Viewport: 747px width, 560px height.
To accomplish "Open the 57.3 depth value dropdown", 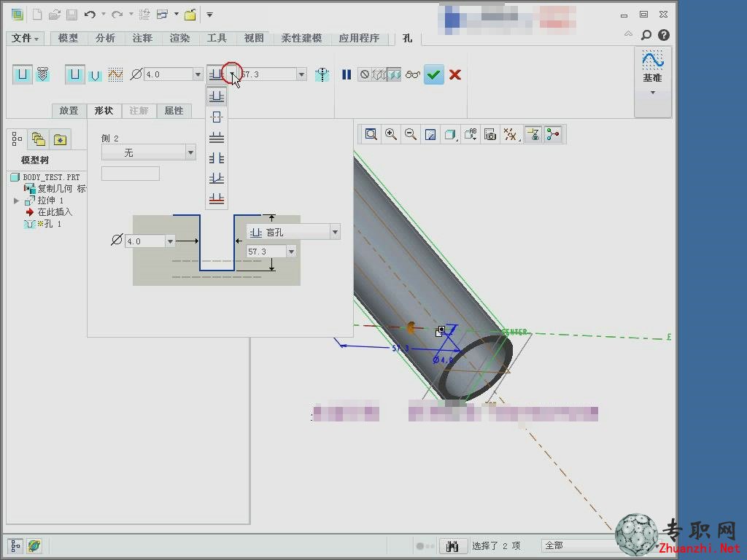I will [x=301, y=74].
